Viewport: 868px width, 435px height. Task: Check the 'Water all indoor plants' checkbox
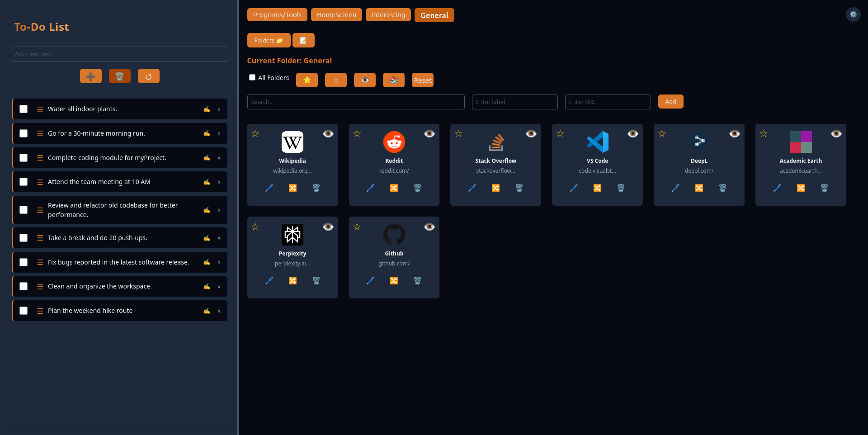pos(24,109)
